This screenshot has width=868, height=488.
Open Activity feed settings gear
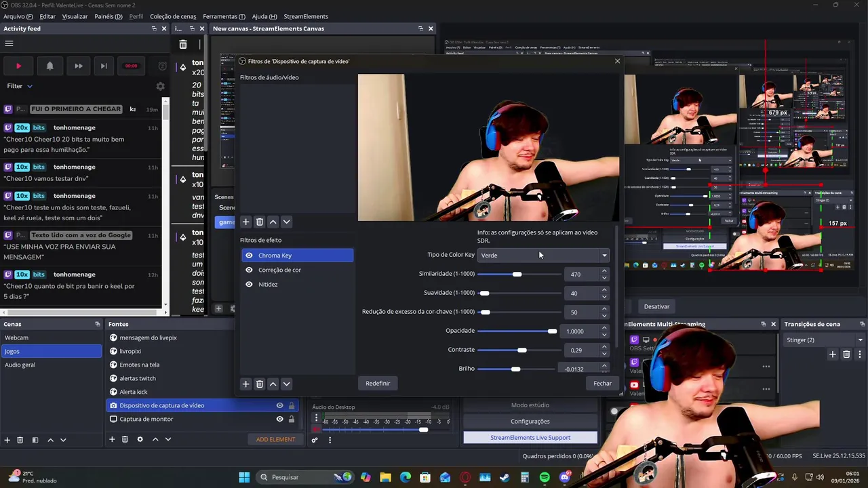pos(160,86)
